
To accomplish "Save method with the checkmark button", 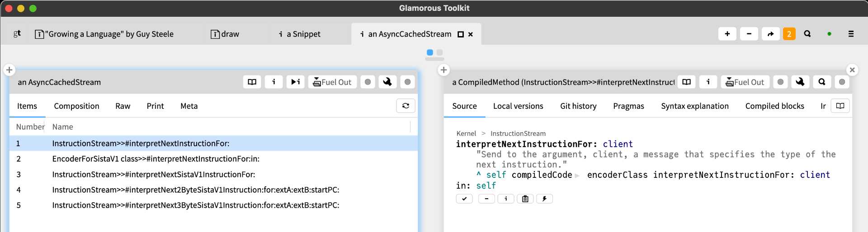I will click(x=464, y=199).
